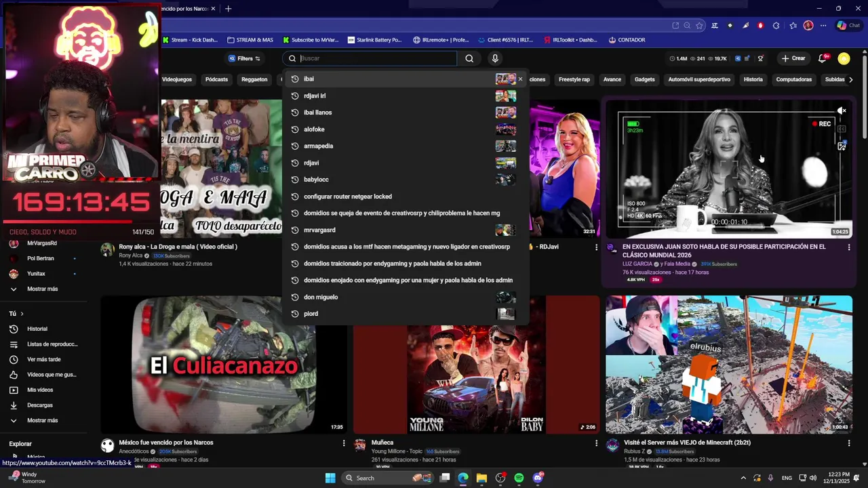Image resolution: width=868 pixels, height=488 pixels.
Task: Click the Crear button
Action: click(793, 58)
